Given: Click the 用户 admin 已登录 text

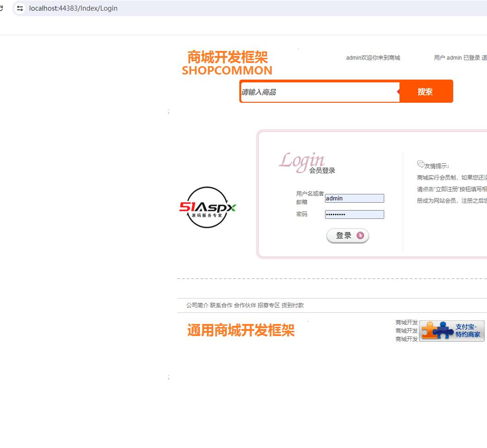Looking at the screenshot, I should tap(456, 58).
